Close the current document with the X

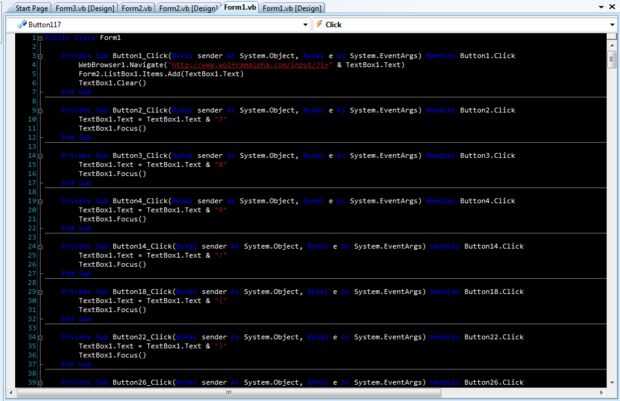click(612, 7)
